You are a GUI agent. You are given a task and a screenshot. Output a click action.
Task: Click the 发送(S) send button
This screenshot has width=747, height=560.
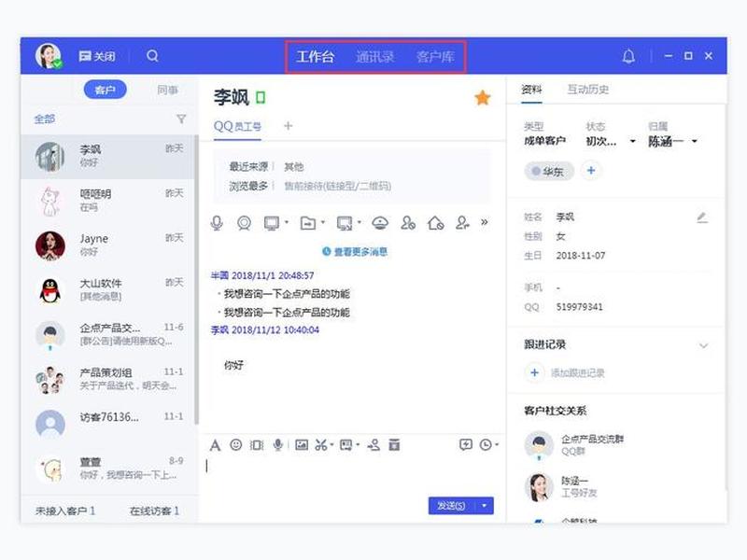(452, 506)
